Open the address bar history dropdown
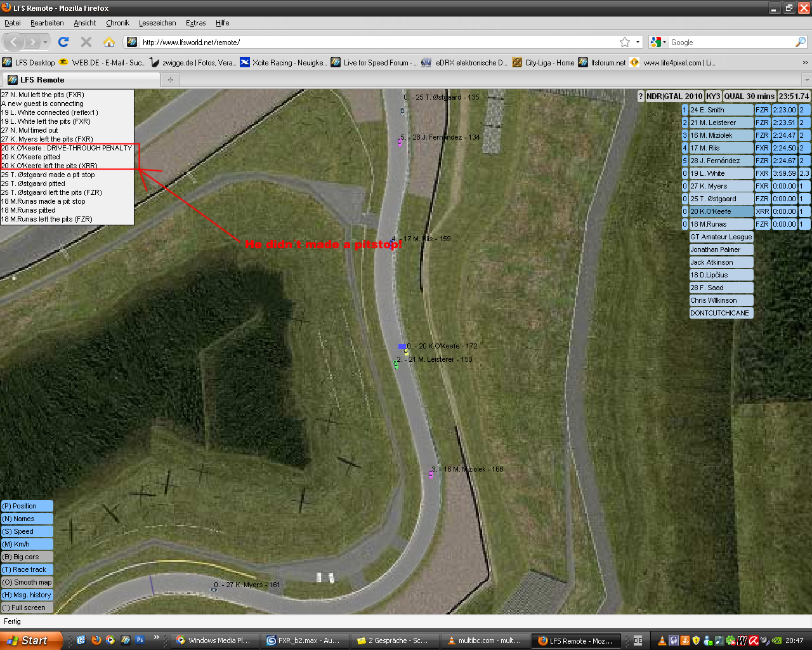 638,43
